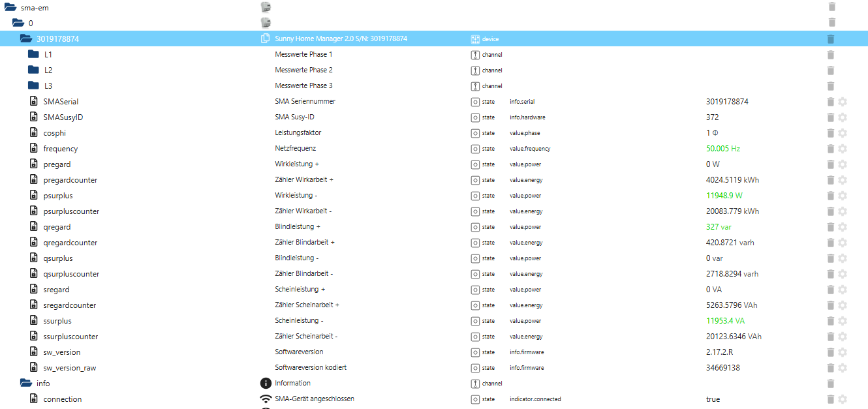
Task: Click the value 4024.5119 kWh
Action: [x=733, y=180]
